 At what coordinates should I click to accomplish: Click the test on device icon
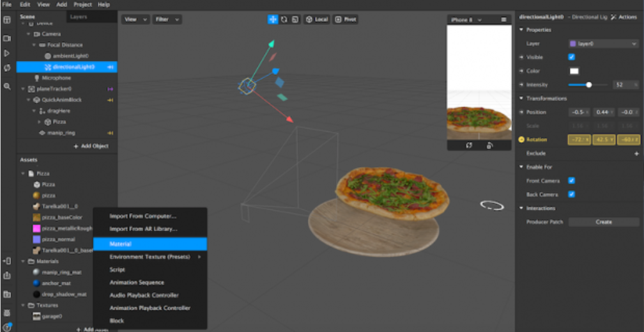pyautogui.click(x=7, y=261)
